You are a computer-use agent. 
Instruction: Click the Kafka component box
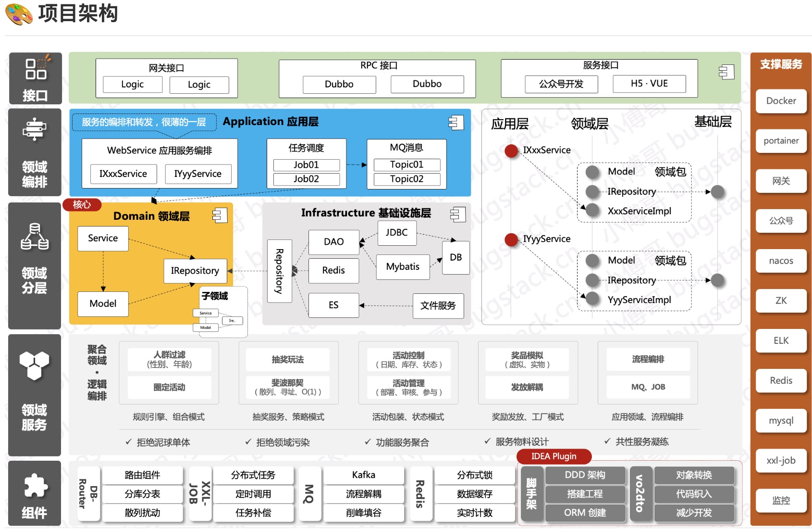(364, 475)
